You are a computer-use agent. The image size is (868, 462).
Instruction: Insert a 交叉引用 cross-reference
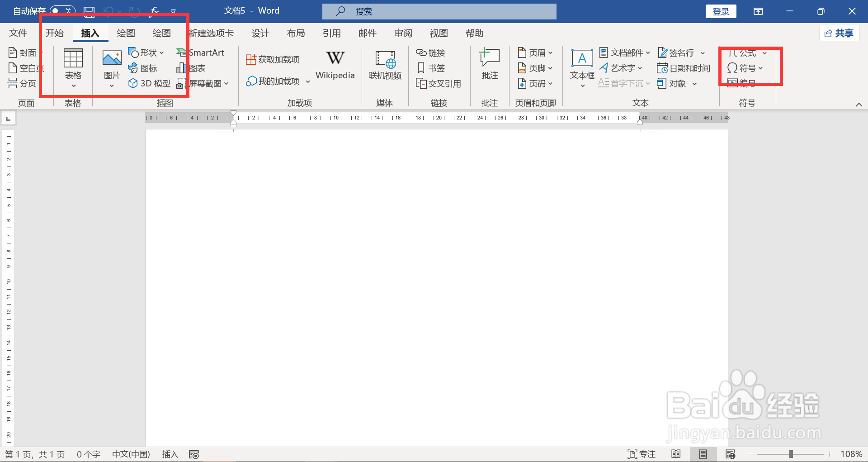(x=438, y=84)
